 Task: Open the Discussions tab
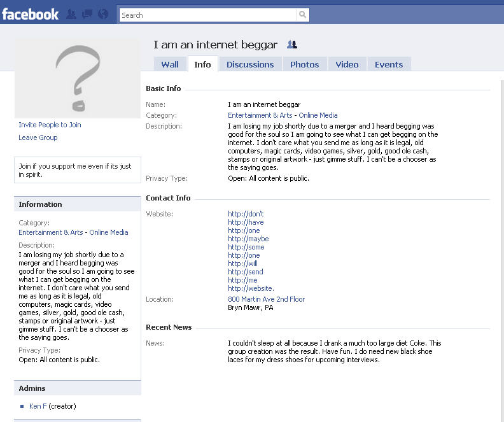(250, 64)
